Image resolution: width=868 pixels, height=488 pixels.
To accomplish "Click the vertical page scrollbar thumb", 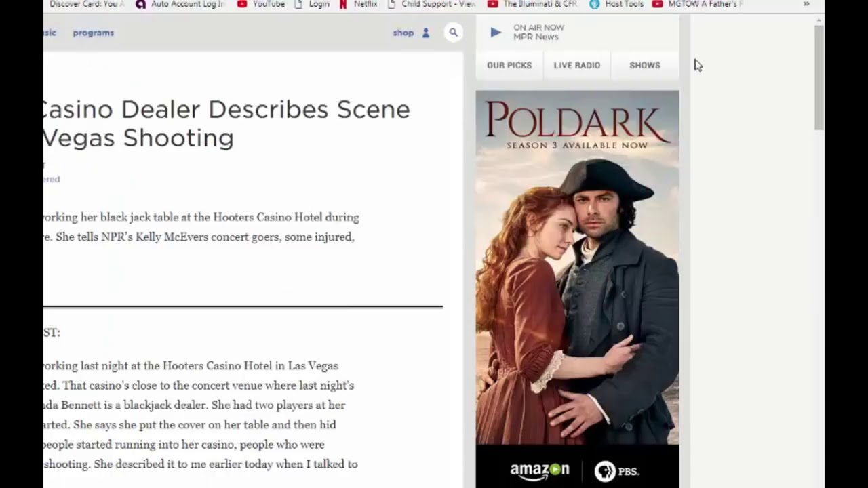I will click(x=819, y=78).
